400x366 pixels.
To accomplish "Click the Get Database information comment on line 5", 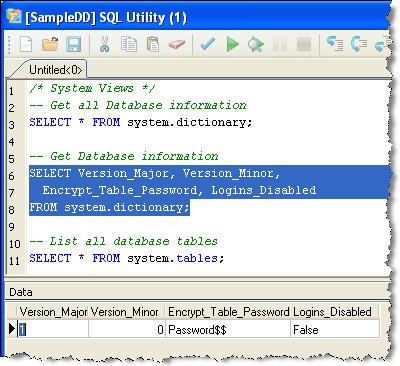I will (x=124, y=156).
